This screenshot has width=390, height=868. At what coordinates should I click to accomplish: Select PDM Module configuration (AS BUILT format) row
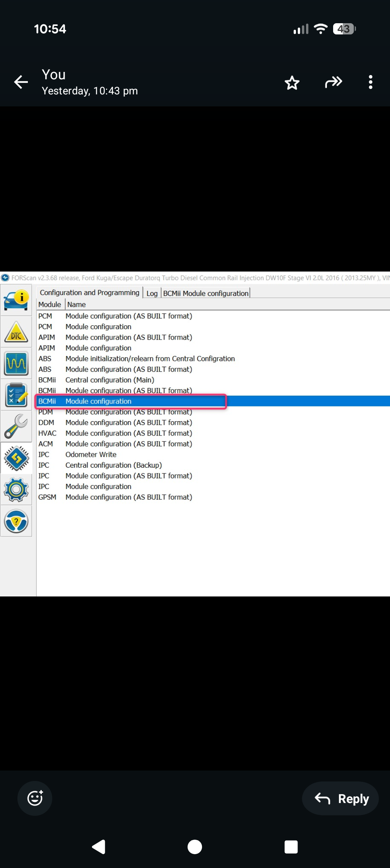pos(213,412)
